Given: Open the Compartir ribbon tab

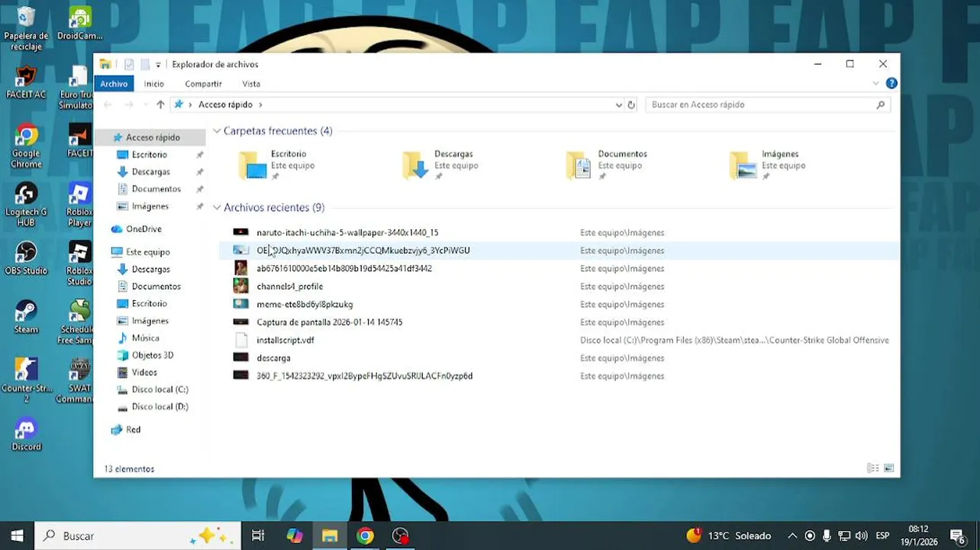Looking at the screenshot, I should (203, 84).
